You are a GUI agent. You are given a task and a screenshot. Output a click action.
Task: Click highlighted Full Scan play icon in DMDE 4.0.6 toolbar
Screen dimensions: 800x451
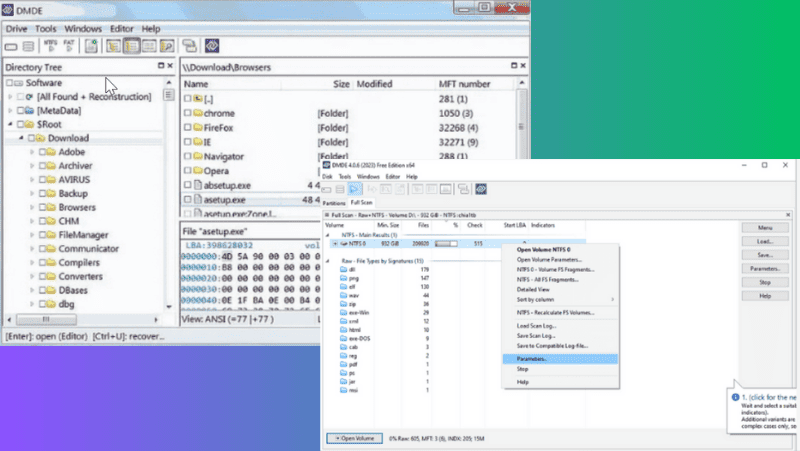(355, 189)
